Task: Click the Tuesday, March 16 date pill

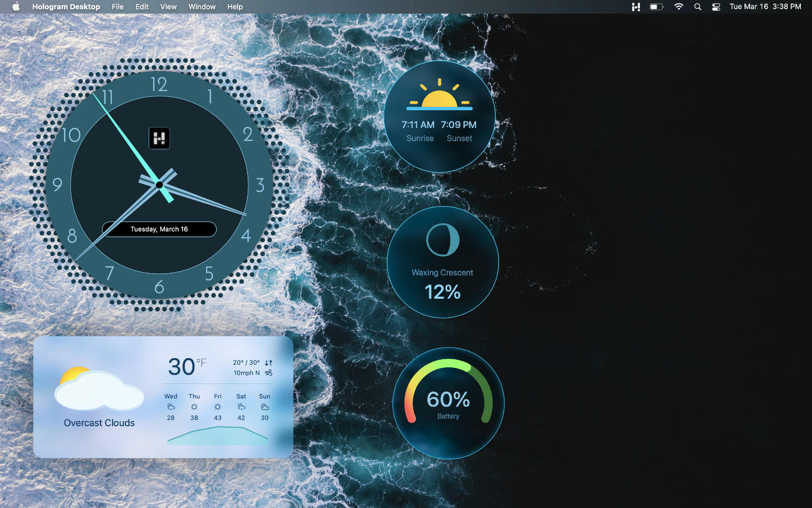Action: [x=159, y=229]
